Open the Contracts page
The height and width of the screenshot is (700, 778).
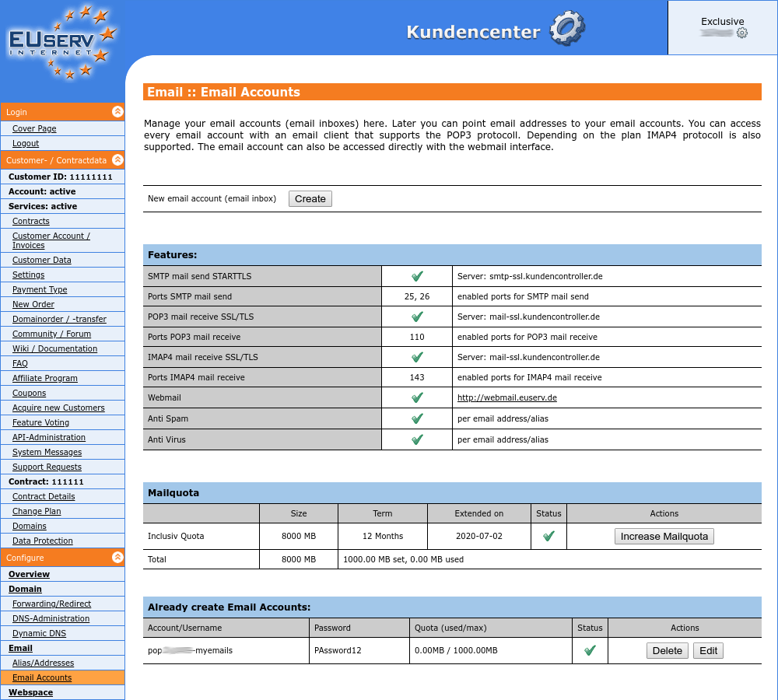coord(31,221)
